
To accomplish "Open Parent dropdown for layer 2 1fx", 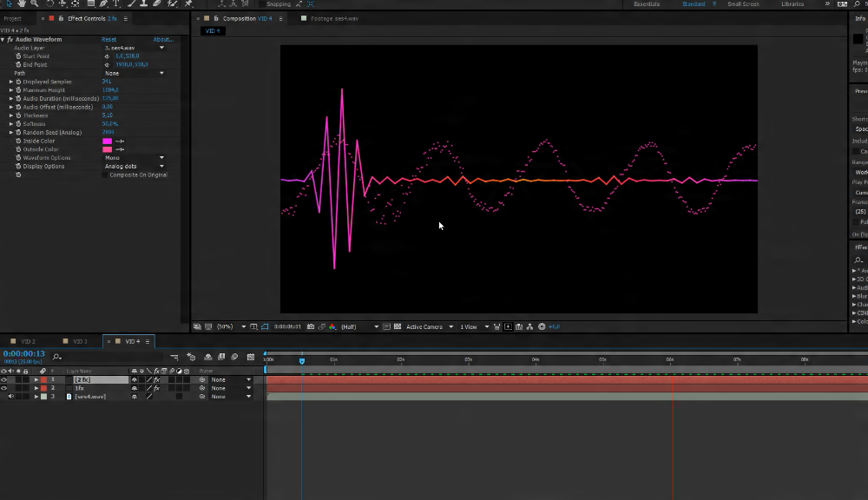I will pos(232,388).
